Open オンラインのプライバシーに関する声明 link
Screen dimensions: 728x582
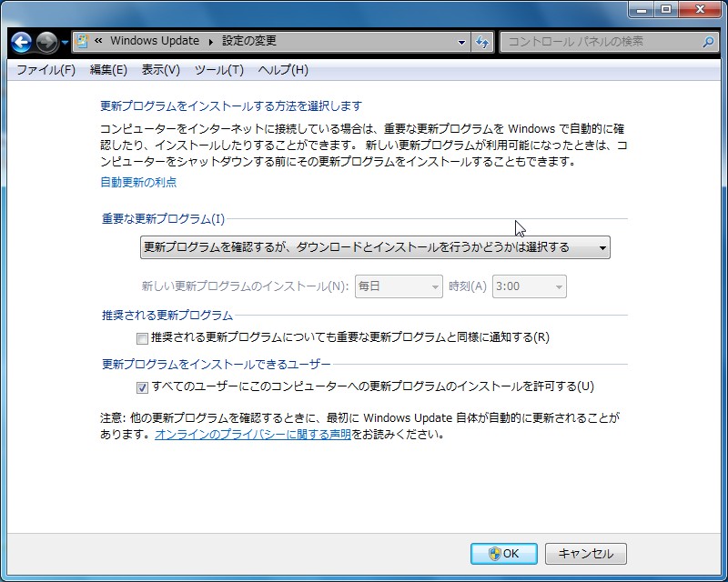(253, 435)
